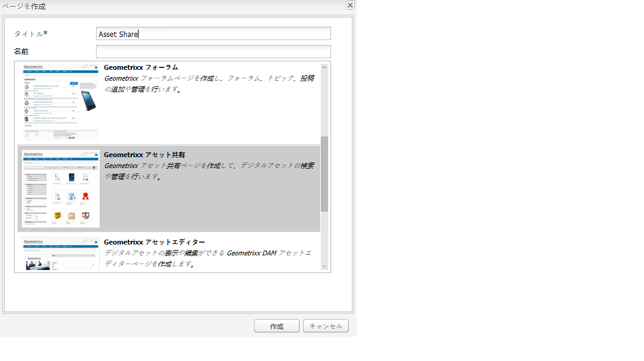
Task: Click the 作成 button
Action: (x=276, y=326)
